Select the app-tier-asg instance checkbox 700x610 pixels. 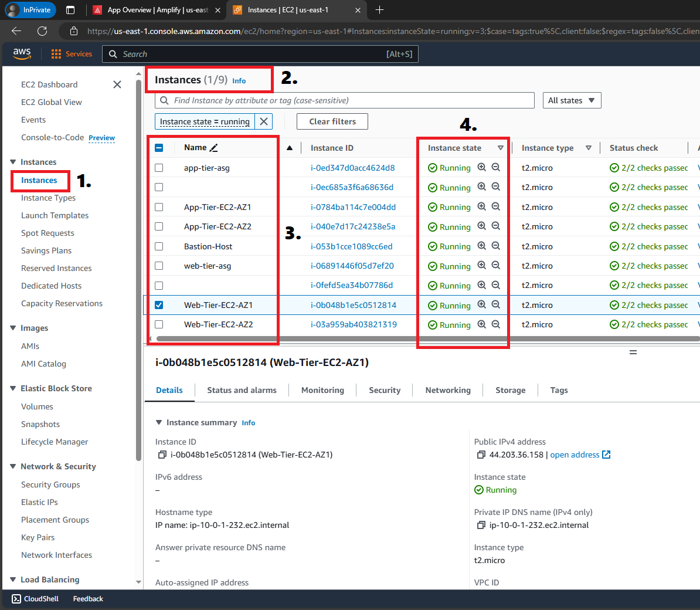pos(159,168)
